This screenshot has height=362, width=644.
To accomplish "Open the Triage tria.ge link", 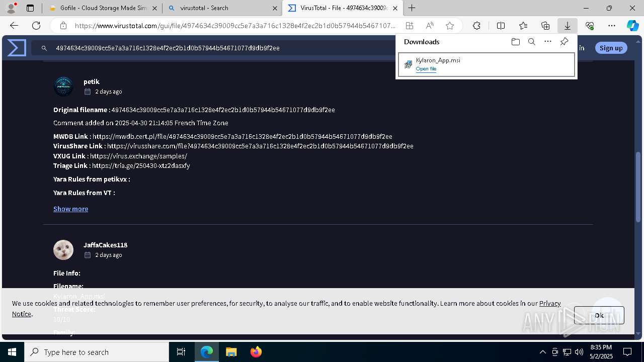I will pos(141,165).
